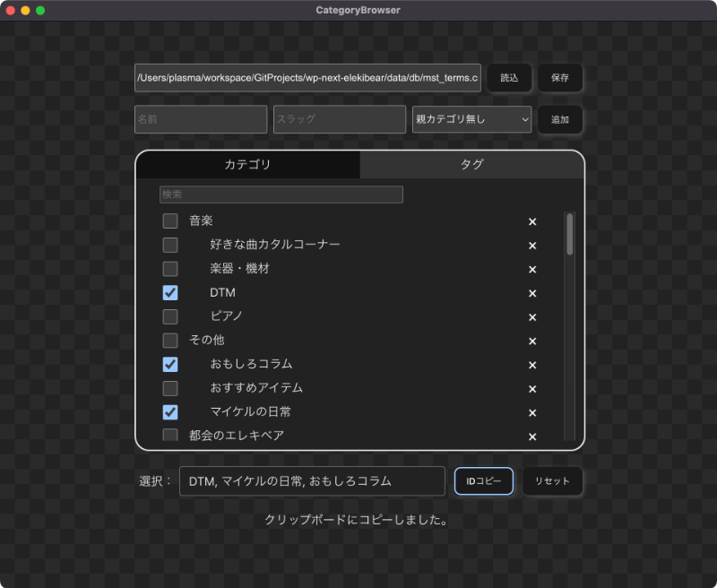
Task: Switch to the タグ tab
Action: (471, 165)
